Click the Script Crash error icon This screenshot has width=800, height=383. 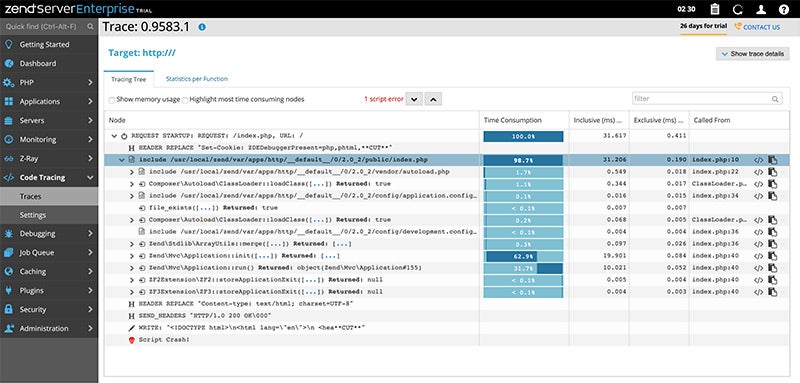coord(132,340)
